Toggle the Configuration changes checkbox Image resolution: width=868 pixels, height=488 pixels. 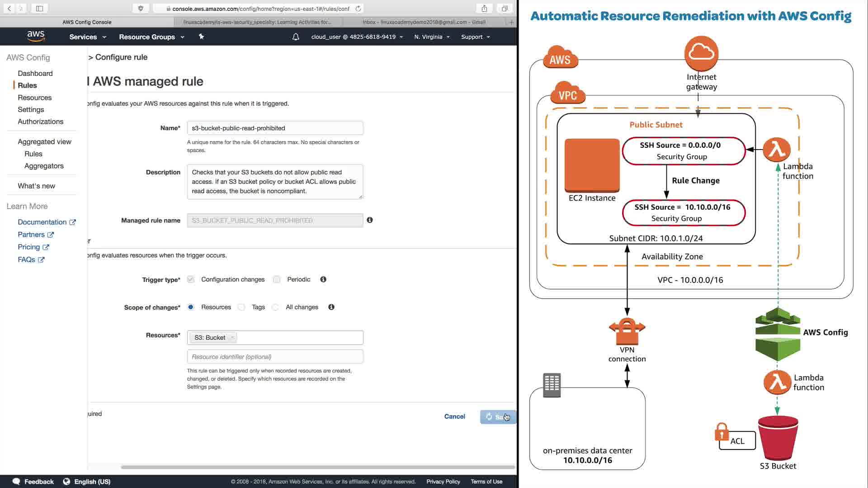(191, 279)
